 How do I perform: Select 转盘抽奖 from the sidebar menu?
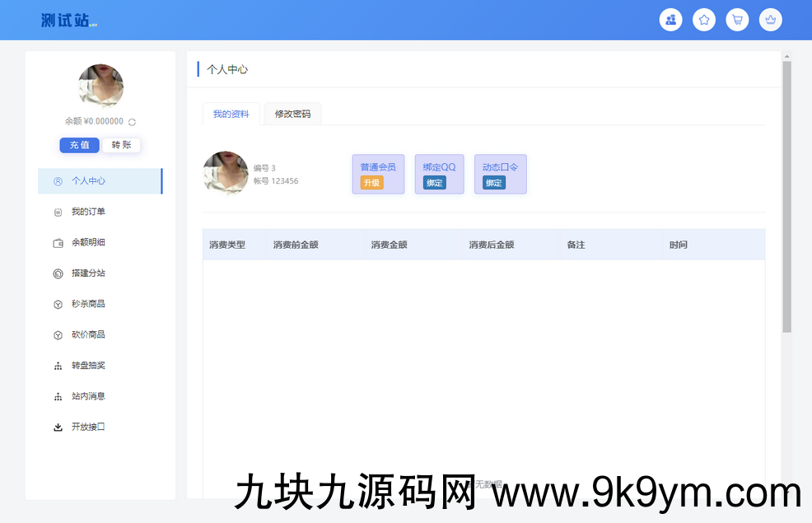88,366
